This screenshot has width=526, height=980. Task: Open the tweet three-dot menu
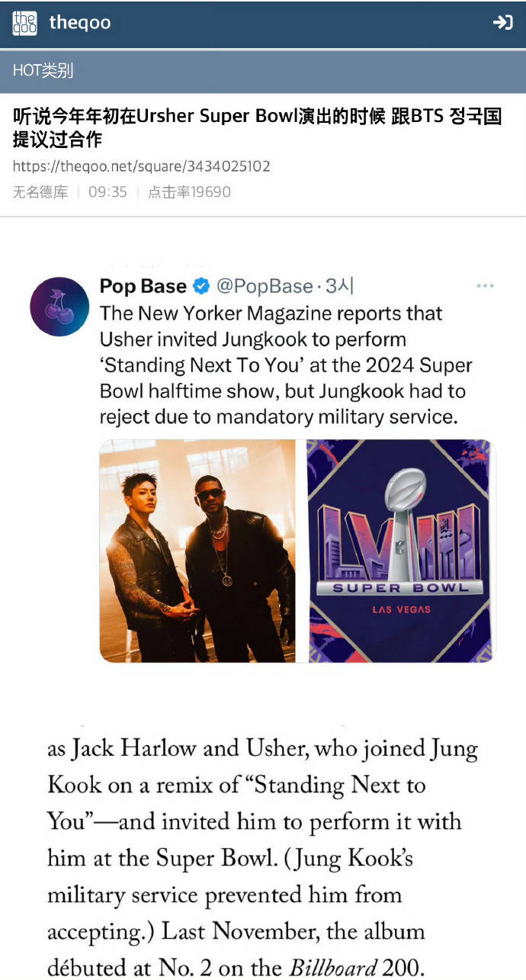[485, 286]
